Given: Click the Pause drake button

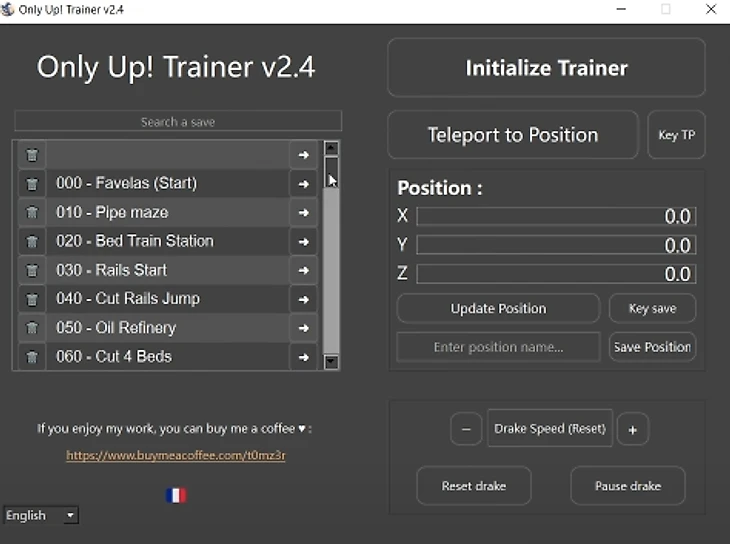Looking at the screenshot, I should (628, 486).
